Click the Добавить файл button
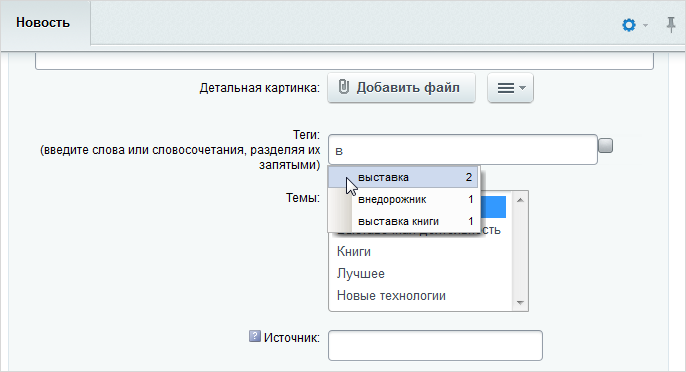686x372 pixels. coord(401,88)
